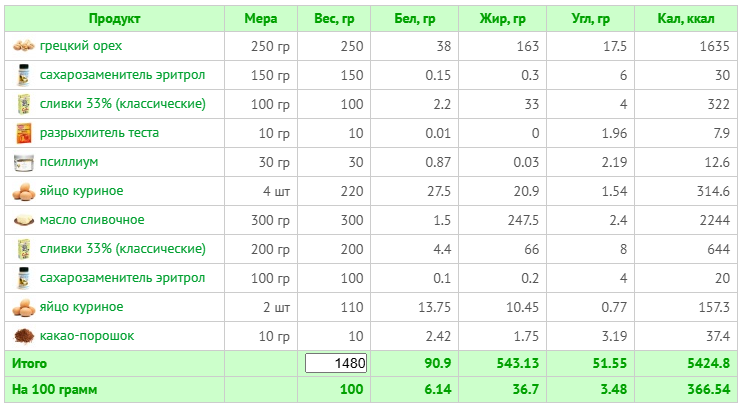Open the разрыхлитель теста link
Screen dimensions: 743x409
[99, 133]
